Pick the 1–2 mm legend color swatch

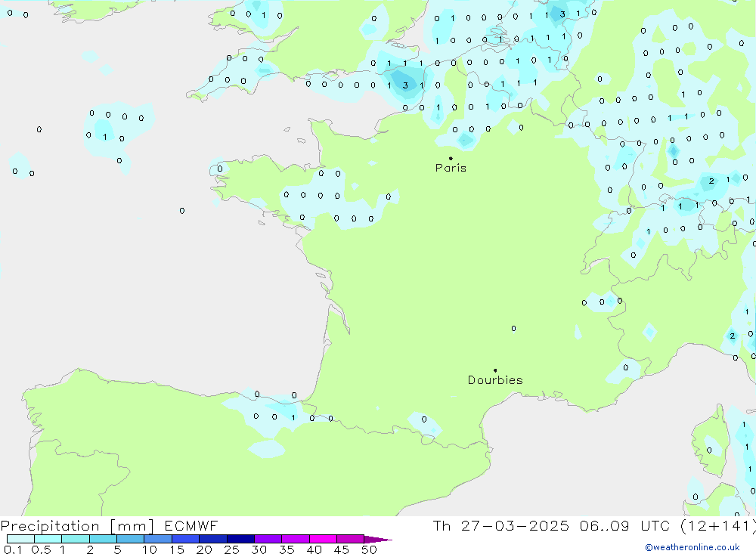click(x=76, y=539)
